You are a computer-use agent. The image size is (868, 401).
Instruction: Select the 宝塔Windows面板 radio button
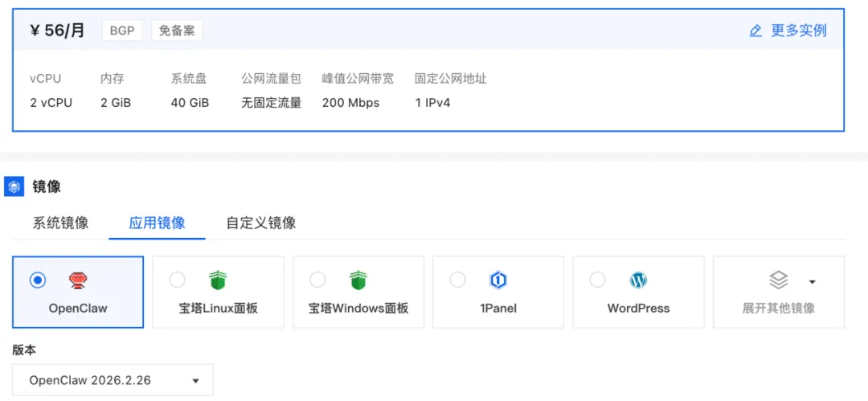click(x=317, y=280)
